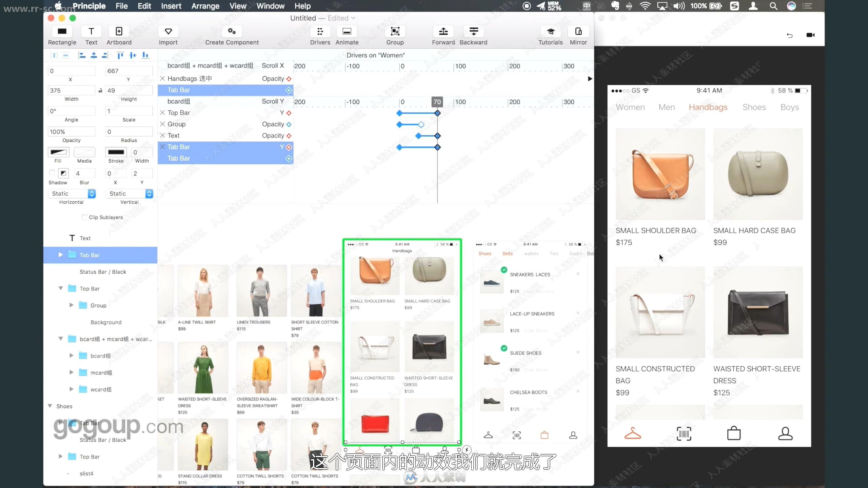Align vertical centers of layers

pos(133,55)
